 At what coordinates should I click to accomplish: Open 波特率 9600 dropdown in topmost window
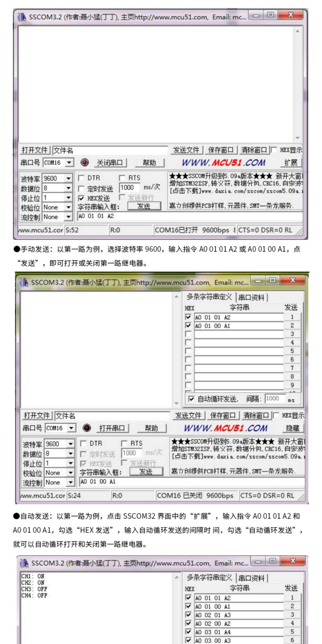(x=68, y=179)
